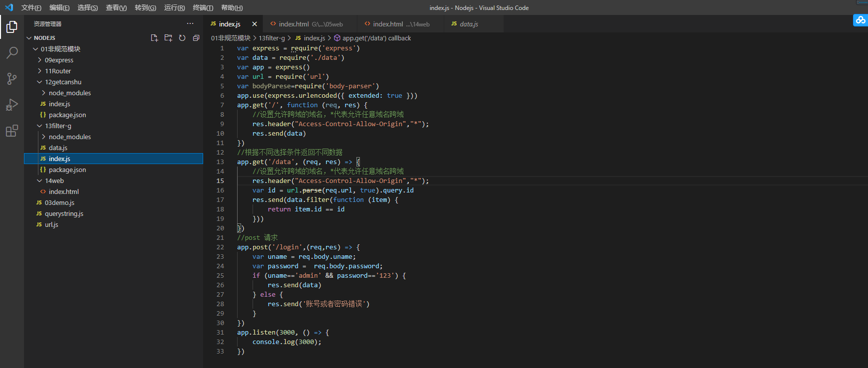Open the 帮助(H) menu
This screenshot has width=868, height=368.
(232, 7)
